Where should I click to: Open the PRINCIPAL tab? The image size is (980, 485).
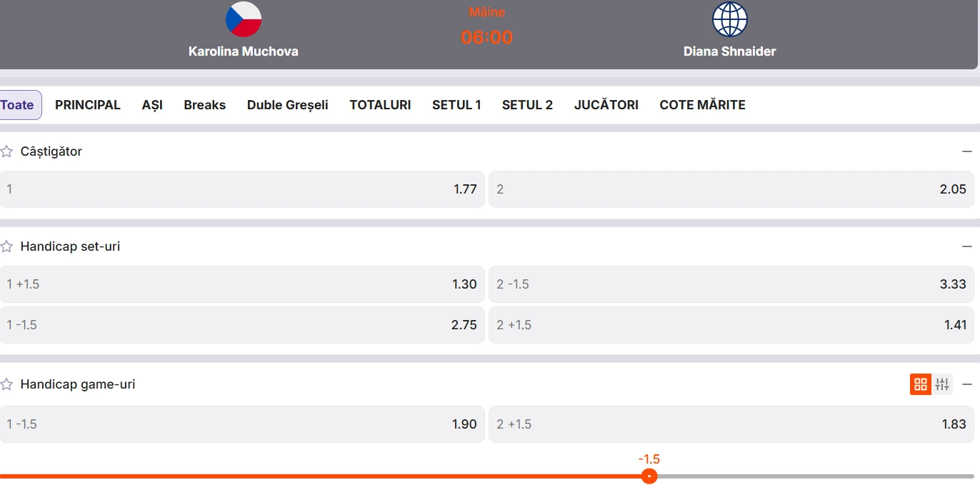(88, 105)
